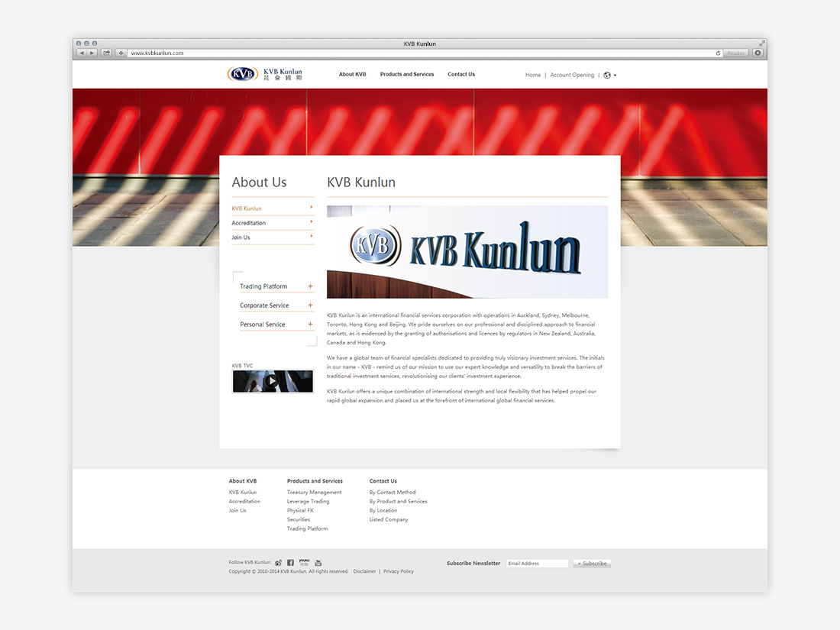840x630 pixels.
Task: Follow the Home link in the header
Action: pyautogui.click(x=533, y=75)
